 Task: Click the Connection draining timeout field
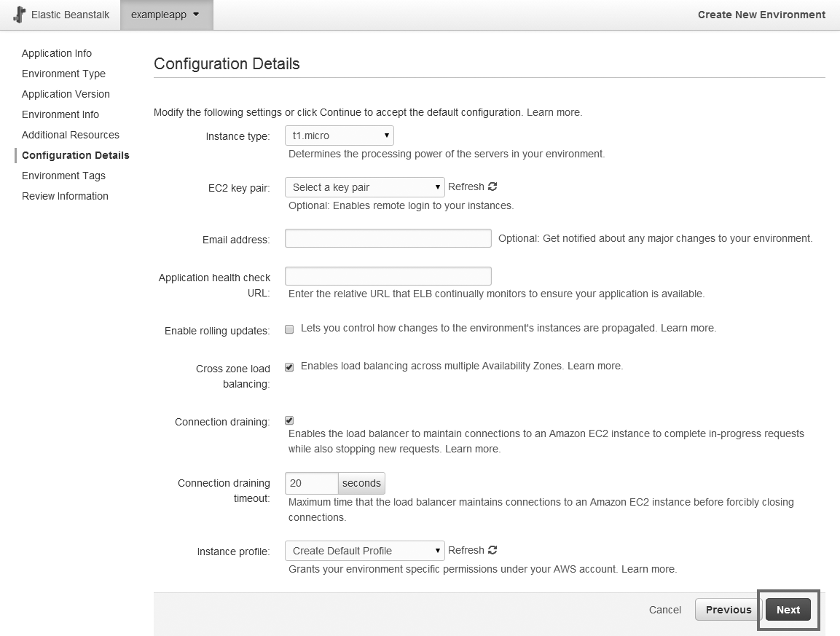[x=312, y=483]
